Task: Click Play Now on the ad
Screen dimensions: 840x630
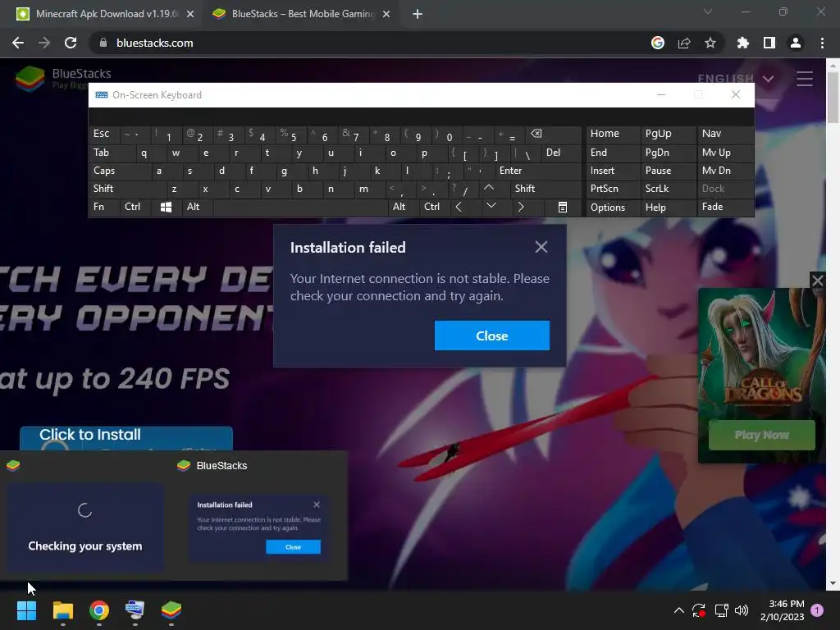Action: [762, 435]
